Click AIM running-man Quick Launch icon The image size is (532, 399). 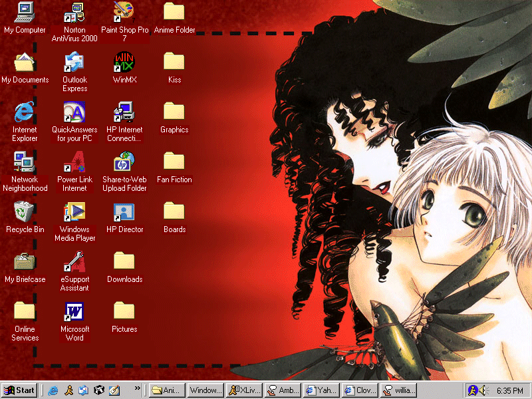coord(68,390)
